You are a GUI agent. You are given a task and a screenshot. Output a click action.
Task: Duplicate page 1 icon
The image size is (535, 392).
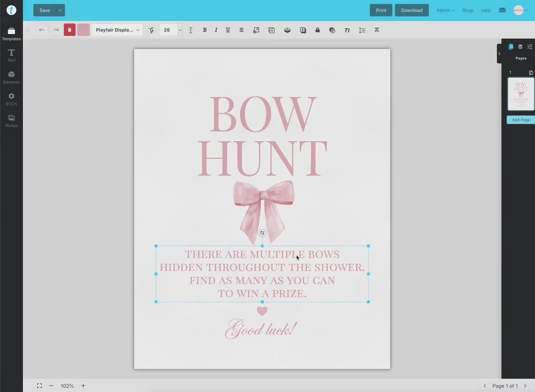click(531, 72)
